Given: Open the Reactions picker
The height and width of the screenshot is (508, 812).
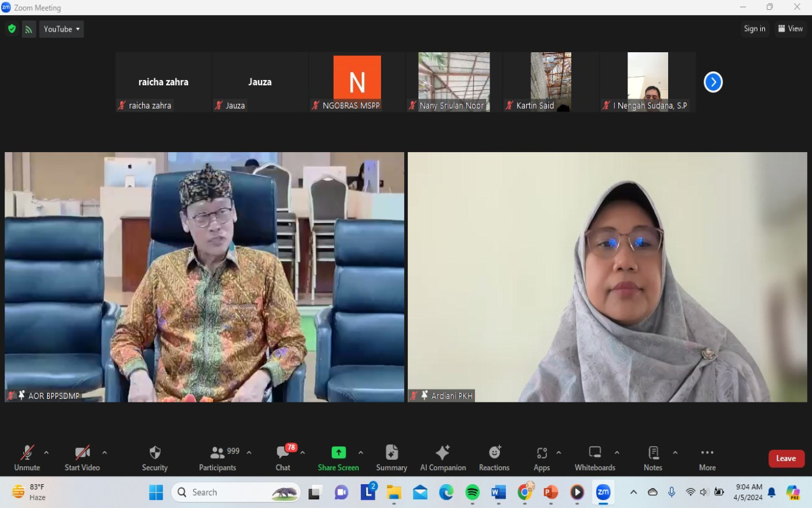Looking at the screenshot, I should (494, 457).
